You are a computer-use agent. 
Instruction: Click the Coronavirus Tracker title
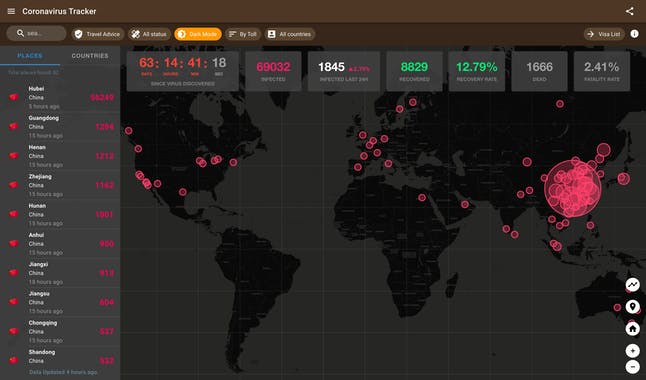[x=59, y=12]
